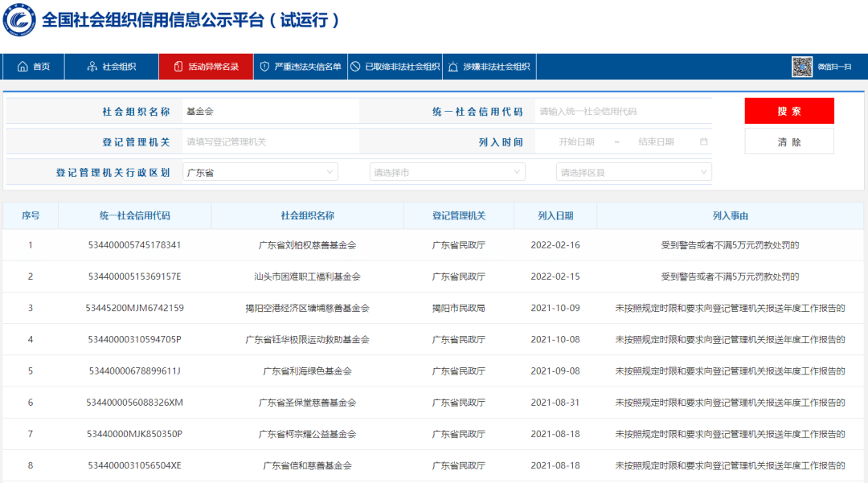Click the 登记管理机关 input field
Screen dimensions: 868x483
click(x=270, y=141)
